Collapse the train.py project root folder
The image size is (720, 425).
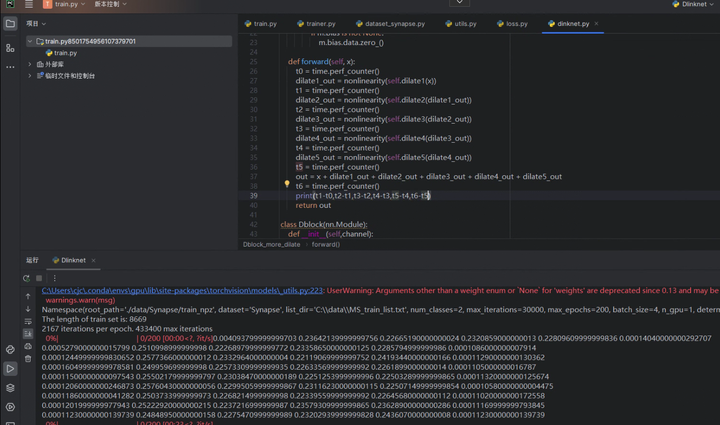click(x=30, y=42)
